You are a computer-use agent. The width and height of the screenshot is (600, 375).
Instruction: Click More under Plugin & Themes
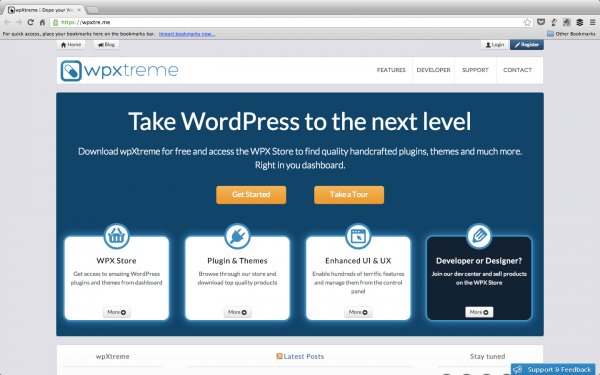coord(237,312)
